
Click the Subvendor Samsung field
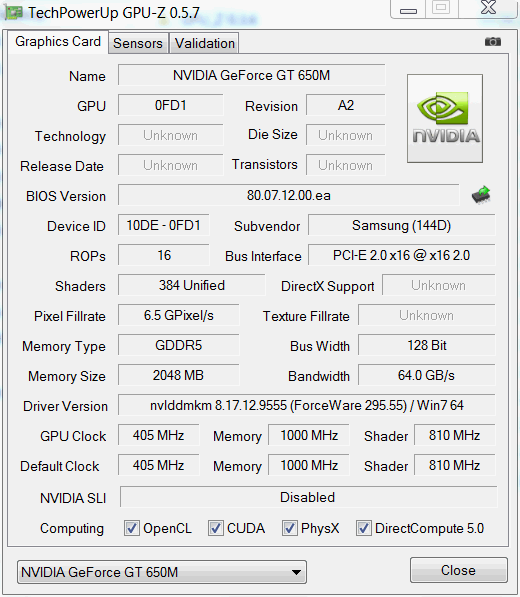402,225
